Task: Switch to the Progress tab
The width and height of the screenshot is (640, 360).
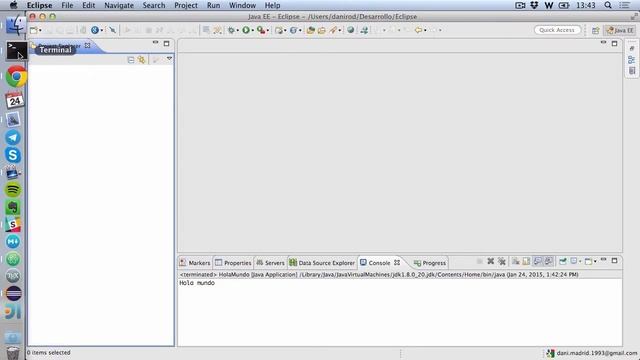Action: tap(430, 263)
